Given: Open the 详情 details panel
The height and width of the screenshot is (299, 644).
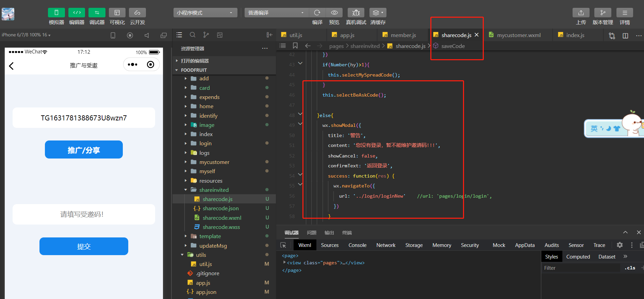Looking at the screenshot, I should 625,13.
